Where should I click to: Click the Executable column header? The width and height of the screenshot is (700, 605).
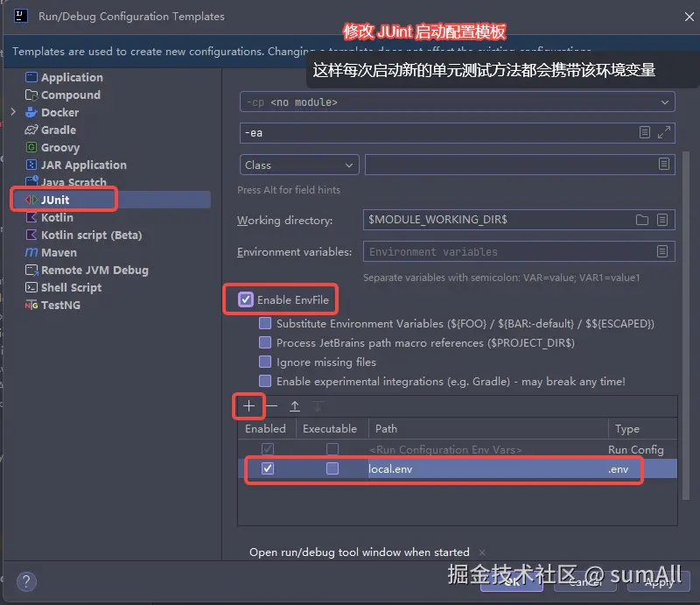(x=331, y=429)
